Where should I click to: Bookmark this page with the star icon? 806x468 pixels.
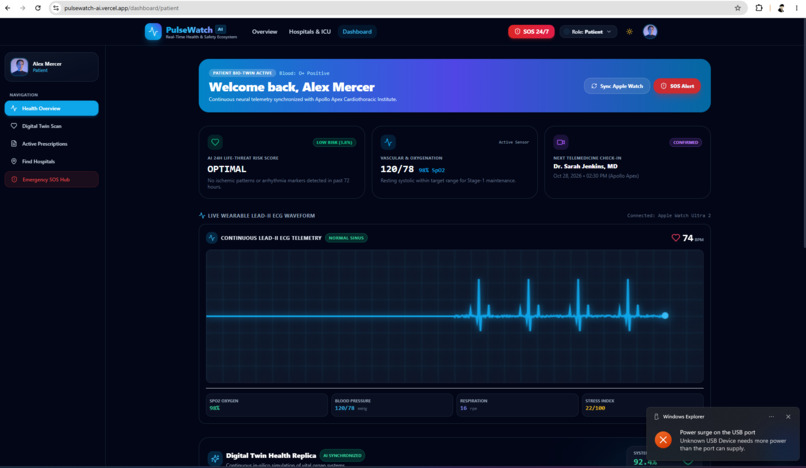738,8
